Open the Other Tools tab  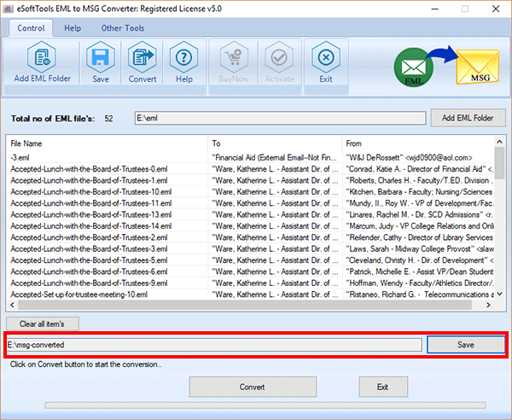click(122, 28)
